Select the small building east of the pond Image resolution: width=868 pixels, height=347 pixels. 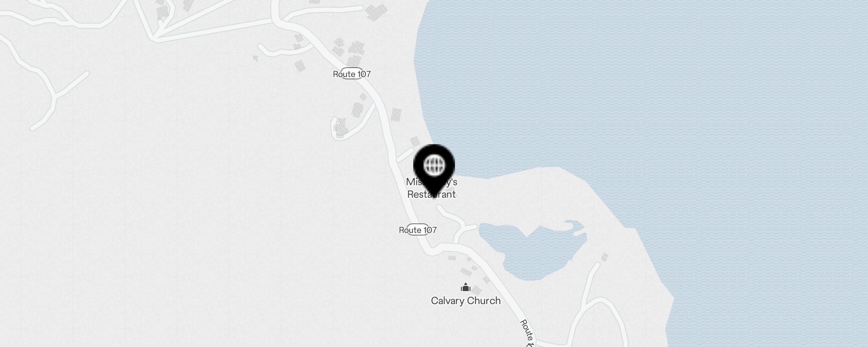tap(605, 257)
